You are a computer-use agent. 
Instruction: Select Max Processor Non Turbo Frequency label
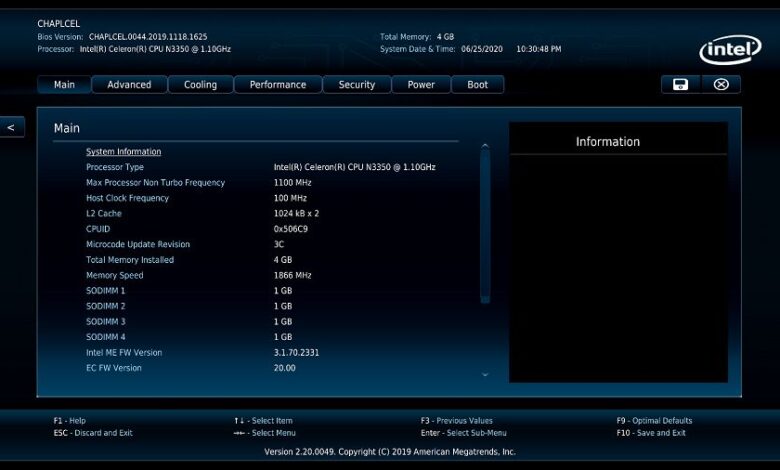pos(155,183)
